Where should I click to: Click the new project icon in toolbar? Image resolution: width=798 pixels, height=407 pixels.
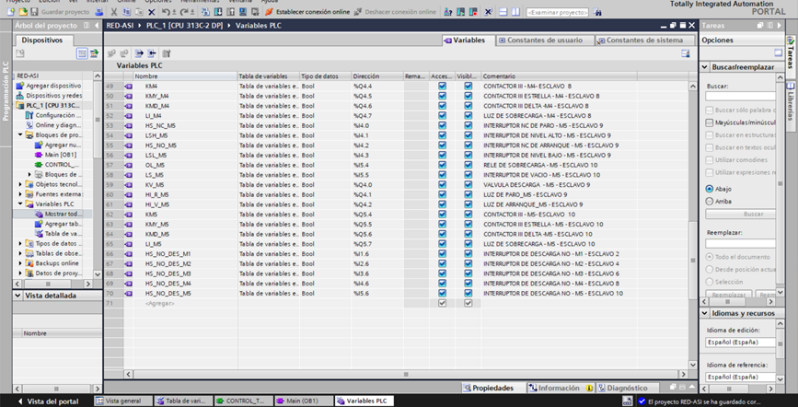[11, 12]
